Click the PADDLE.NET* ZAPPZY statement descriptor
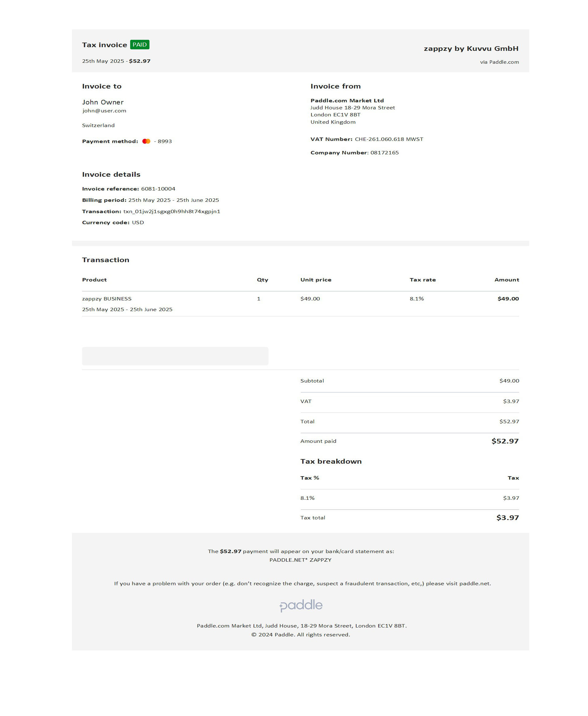Screen dimensions: 588x716 [300, 560]
